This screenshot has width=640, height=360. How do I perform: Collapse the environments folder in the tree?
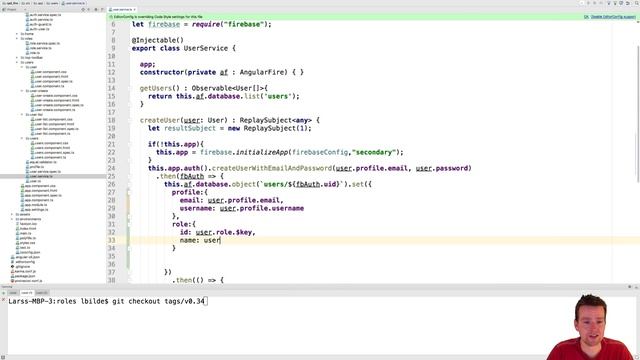[x=12, y=219]
